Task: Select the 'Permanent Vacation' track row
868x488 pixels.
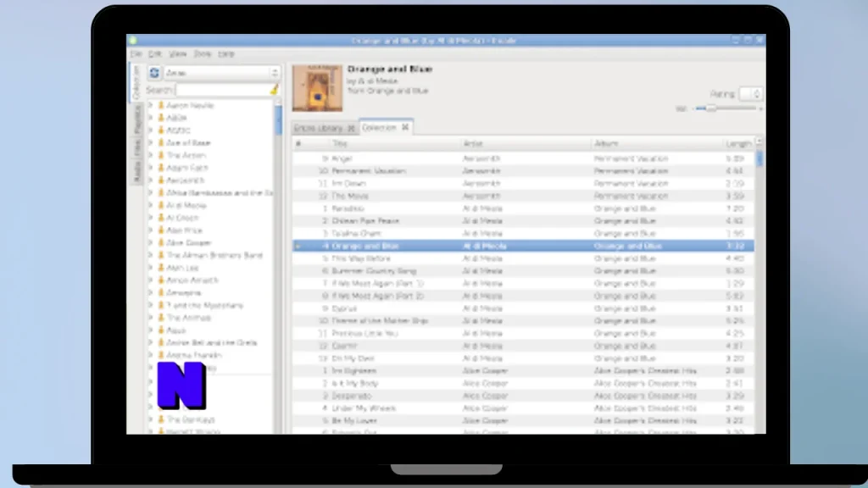Action: [523, 171]
